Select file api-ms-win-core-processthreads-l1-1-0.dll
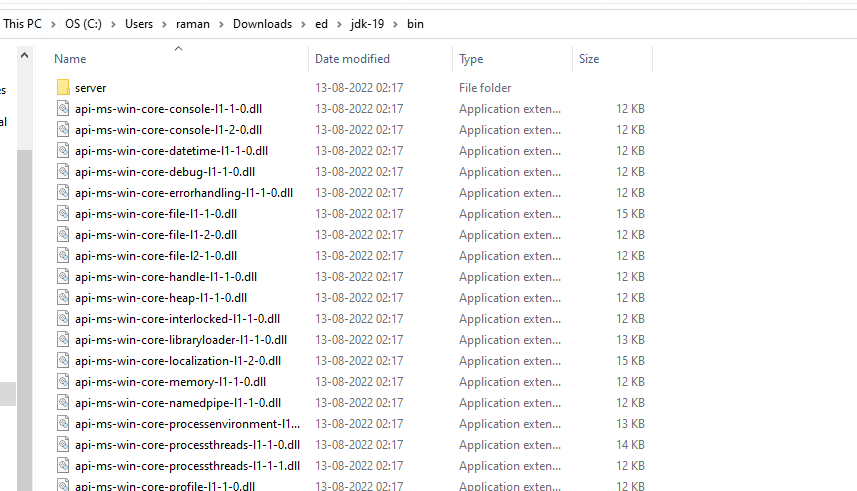857x491 pixels. click(187, 445)
